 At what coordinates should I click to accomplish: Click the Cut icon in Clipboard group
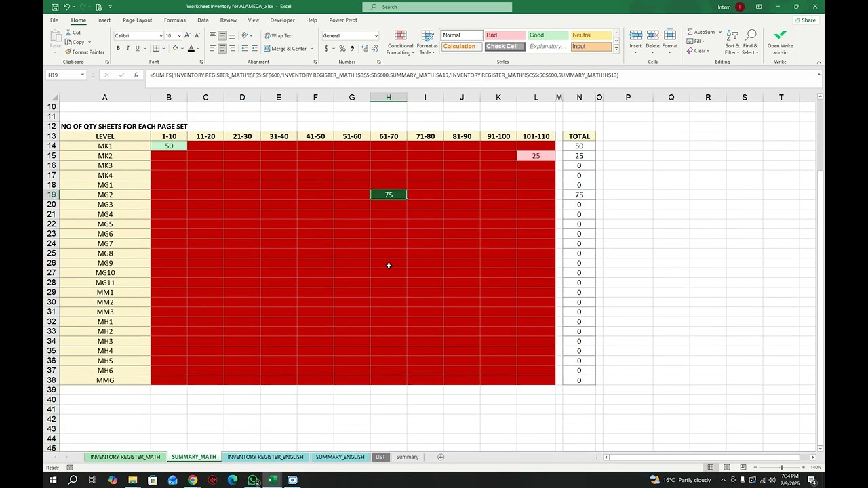(68, 32)
